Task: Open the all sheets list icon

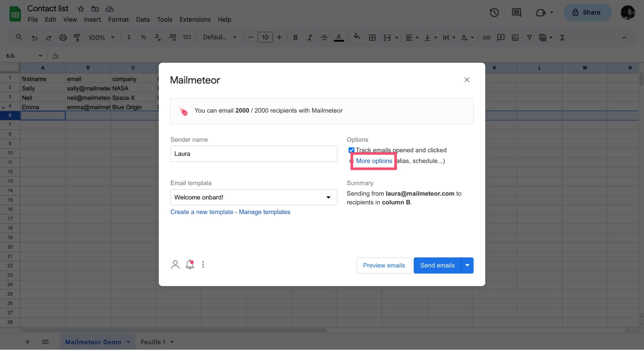Action: tap(45, 342)
